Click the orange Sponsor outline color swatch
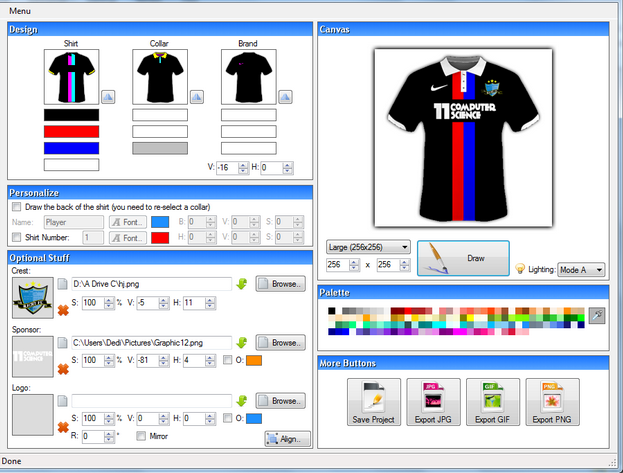This screenshot has width=623, height=473. pos(254,361)
